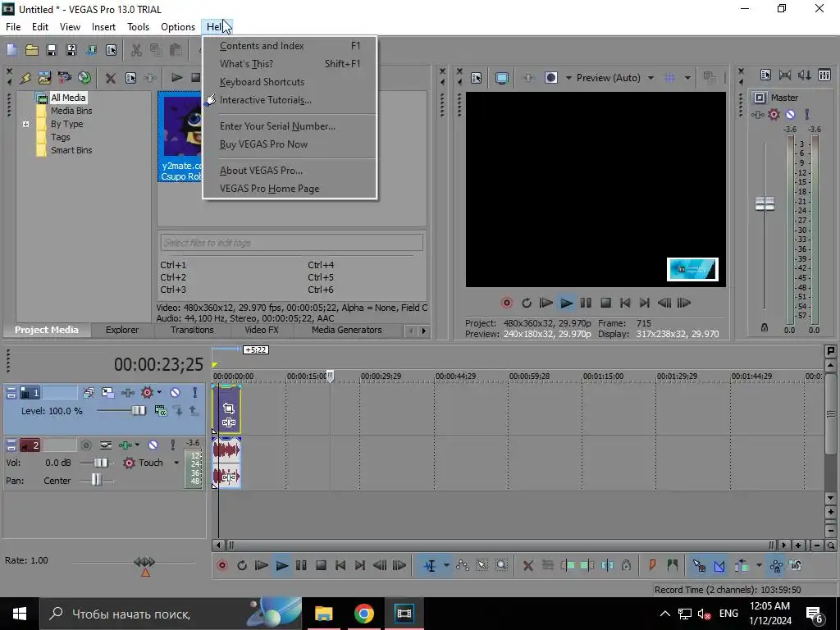Mute audio track 2
This screenshot has height=630, width=840.
153,445
